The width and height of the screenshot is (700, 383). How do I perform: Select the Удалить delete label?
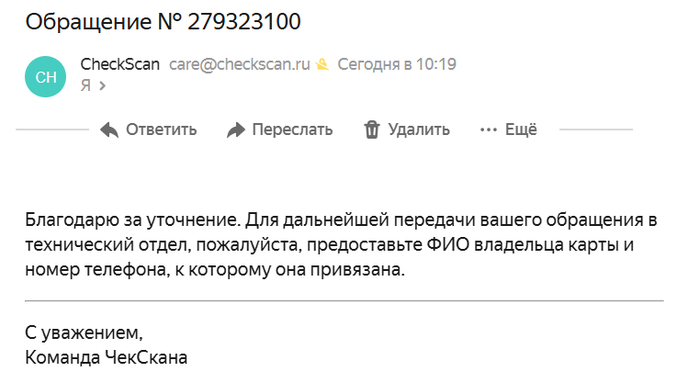pos(419,129)
